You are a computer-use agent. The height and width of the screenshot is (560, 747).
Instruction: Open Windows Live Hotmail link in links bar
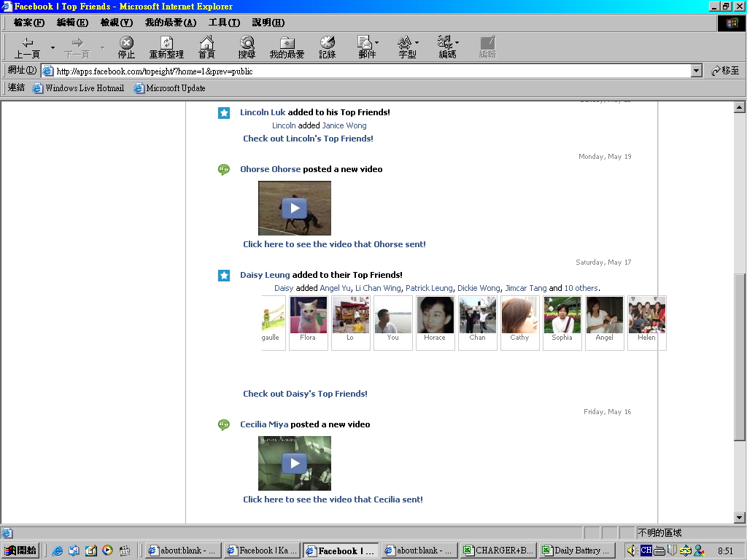[x=79, y=88]
